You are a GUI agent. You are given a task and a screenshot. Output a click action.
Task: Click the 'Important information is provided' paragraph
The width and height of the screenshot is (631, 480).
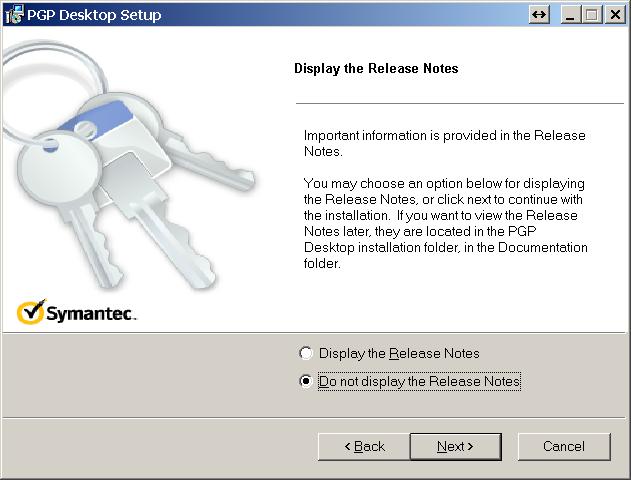pos(444,143)
